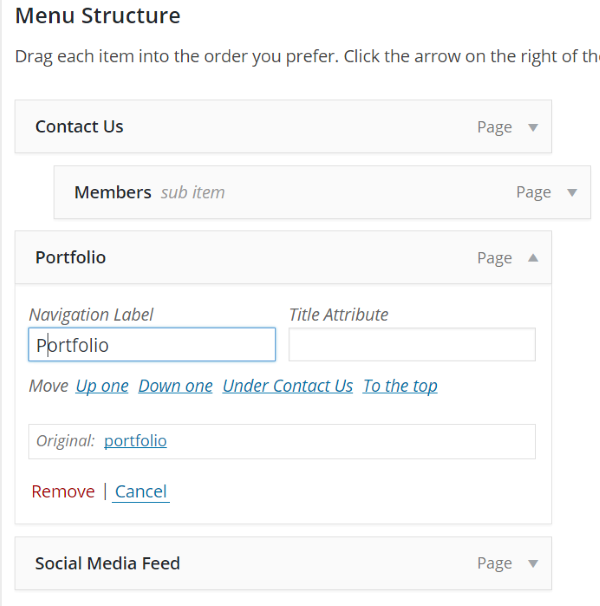Click the Navigation Label input field
600x606 pixels.
(x=152, y=345)
